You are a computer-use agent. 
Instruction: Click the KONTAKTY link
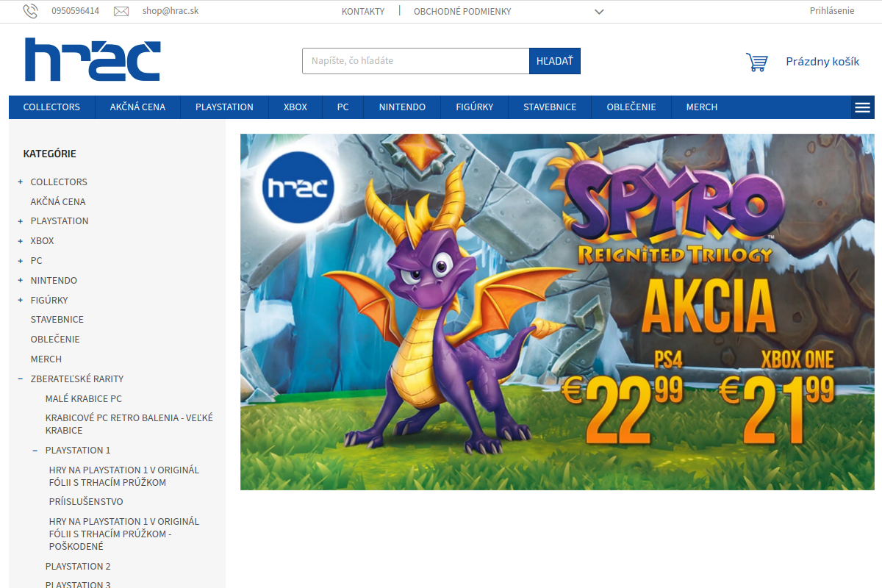[x=363, y=12]
